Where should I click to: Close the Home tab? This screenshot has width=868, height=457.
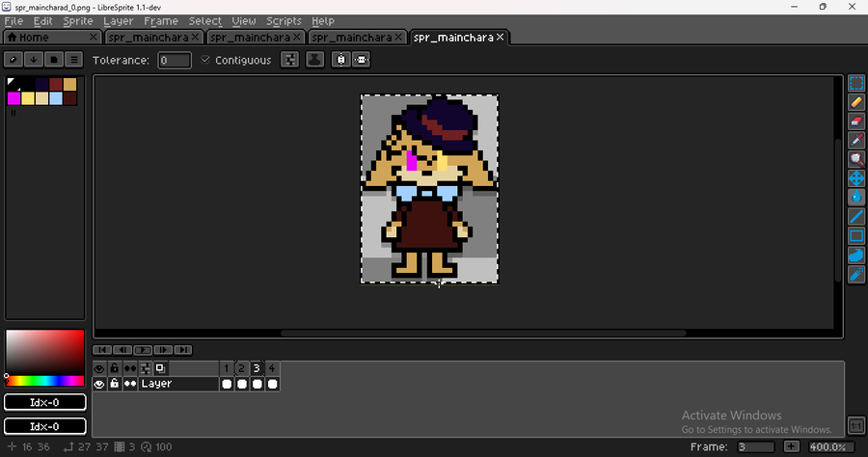point(94,37)
